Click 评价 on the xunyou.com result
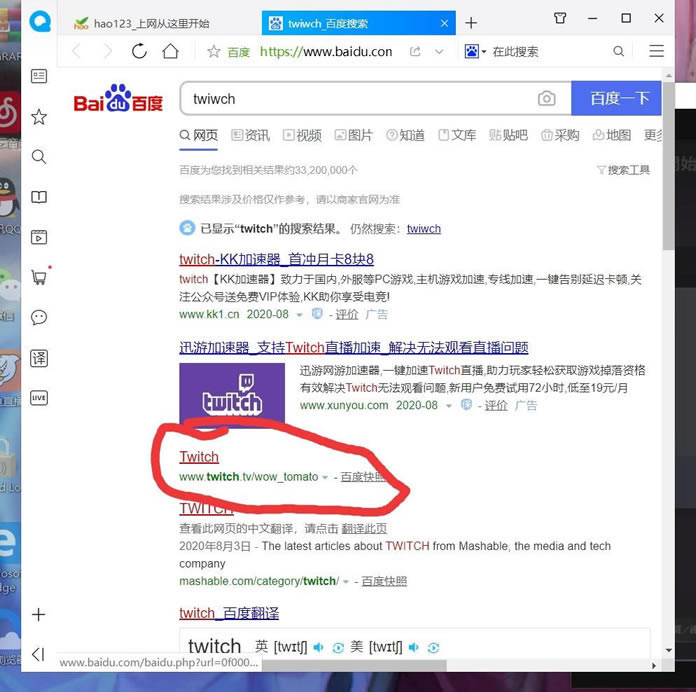Screen dimensions: 696x692 click(x=496, y=405)
